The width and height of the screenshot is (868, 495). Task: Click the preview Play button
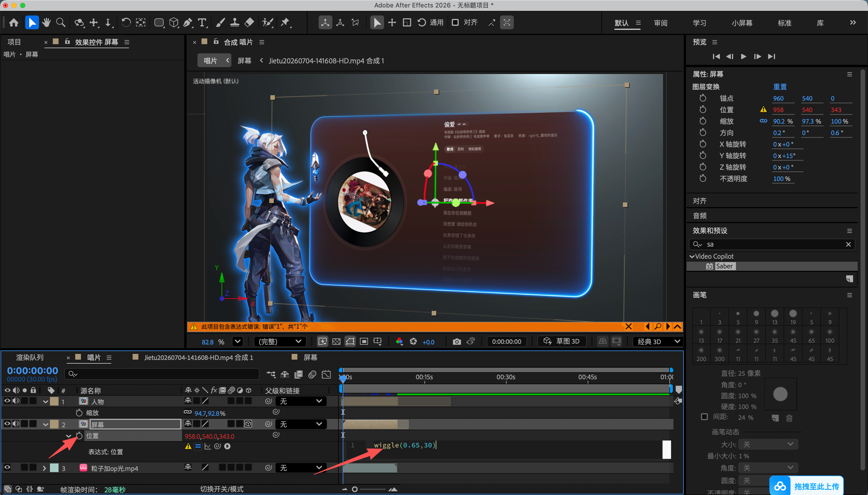[x=743, y=56]
